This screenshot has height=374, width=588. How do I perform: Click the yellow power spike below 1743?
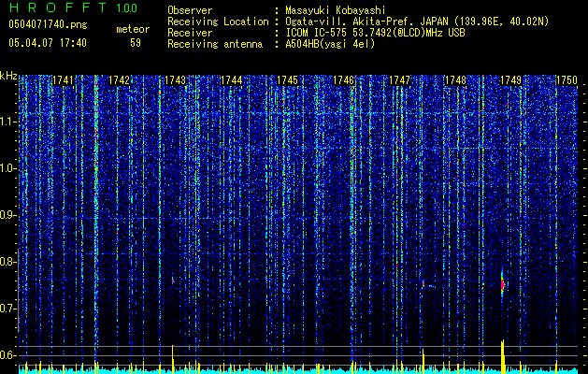pyautogui.click(x=173, y=359)
